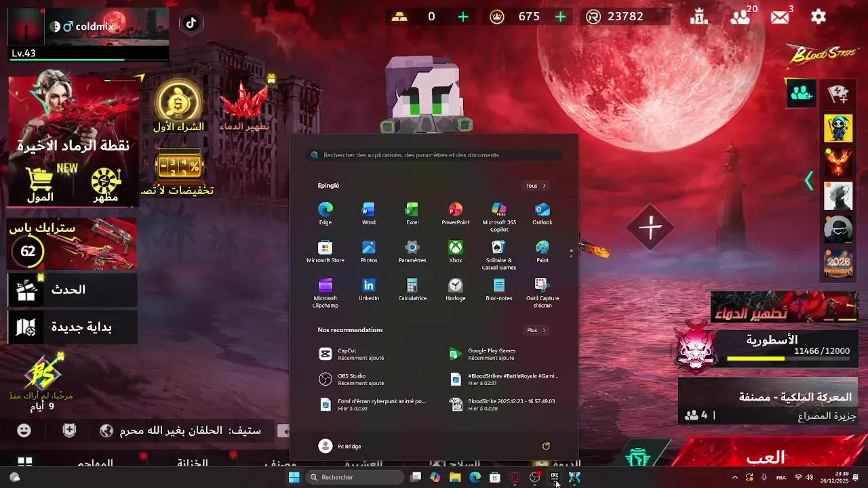Open game settings gear icon
This screenshot has height=488, width=868.
pos(818,17)
